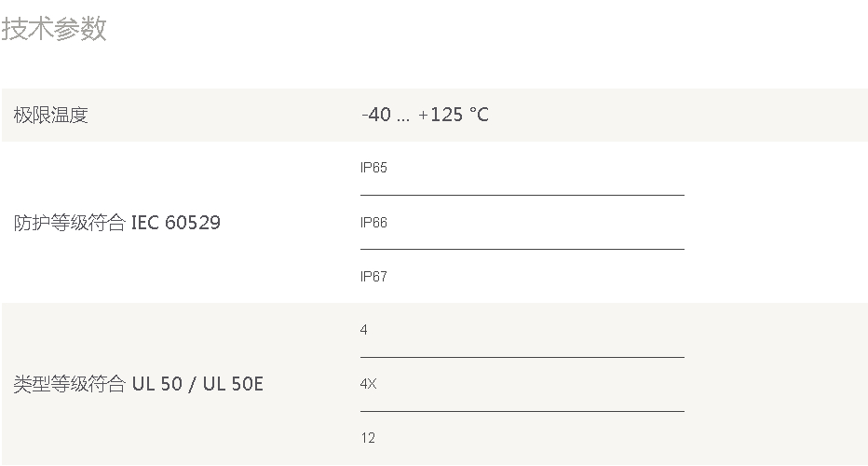Click the type rating value 4

364,330
